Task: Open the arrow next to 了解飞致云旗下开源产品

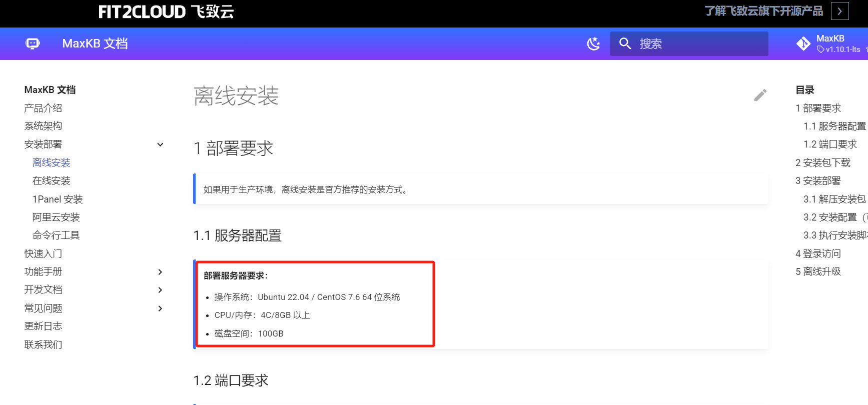Action: click(839, 11)
